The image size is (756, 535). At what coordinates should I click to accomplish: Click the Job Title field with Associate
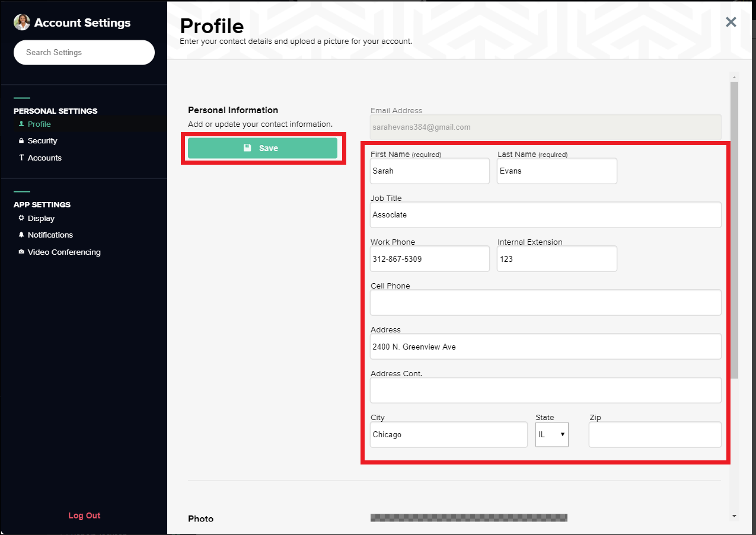pos(546,214)
